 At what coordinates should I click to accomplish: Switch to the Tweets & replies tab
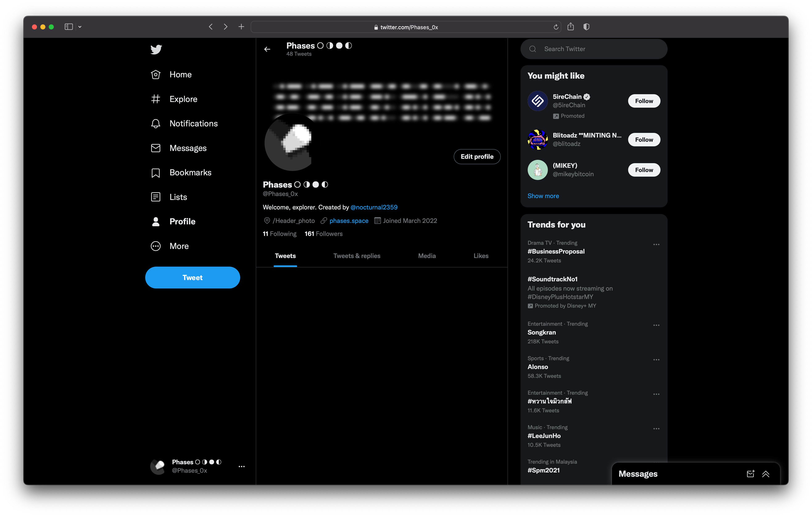pos(356,256)
